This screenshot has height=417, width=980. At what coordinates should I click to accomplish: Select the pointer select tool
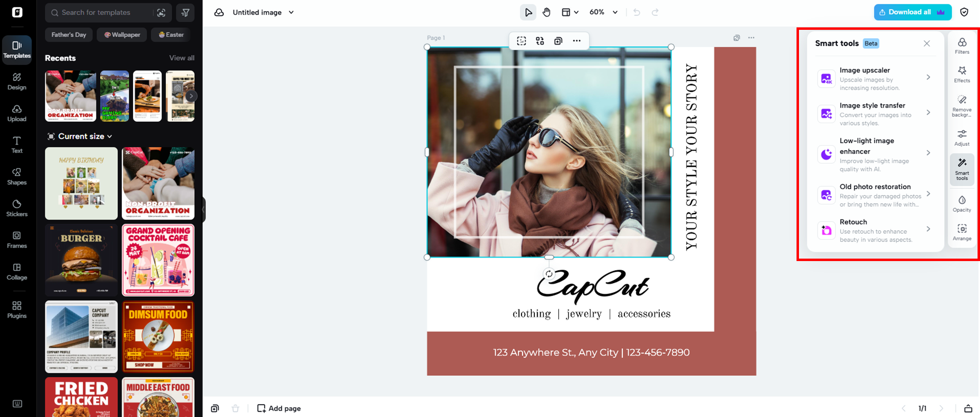point(528,12)
